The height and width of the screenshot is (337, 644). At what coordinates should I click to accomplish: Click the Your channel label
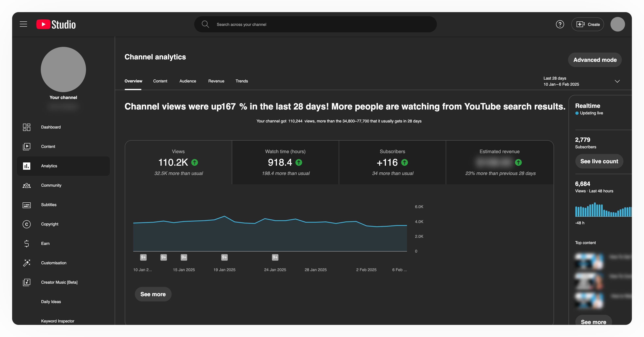coord(63,98)
